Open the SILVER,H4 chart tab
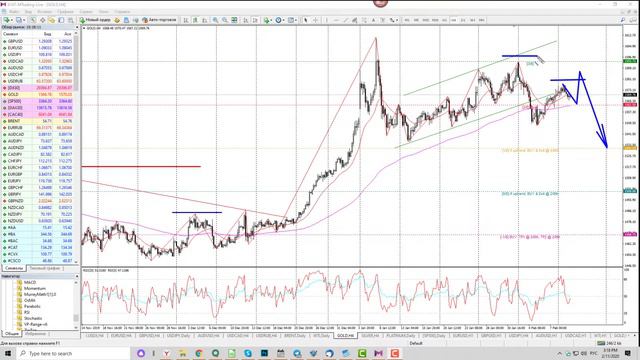 pos(370,336)
